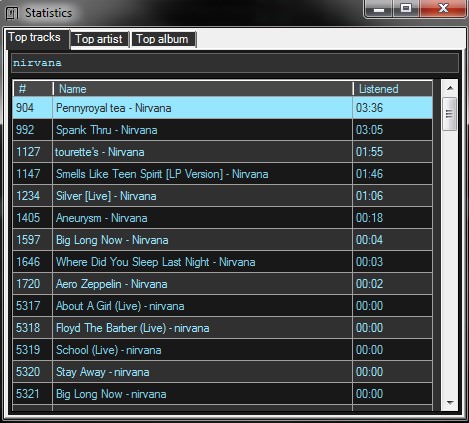Sort by the Name column header
This screenshot has width=469, height=423.
point(203,89)
